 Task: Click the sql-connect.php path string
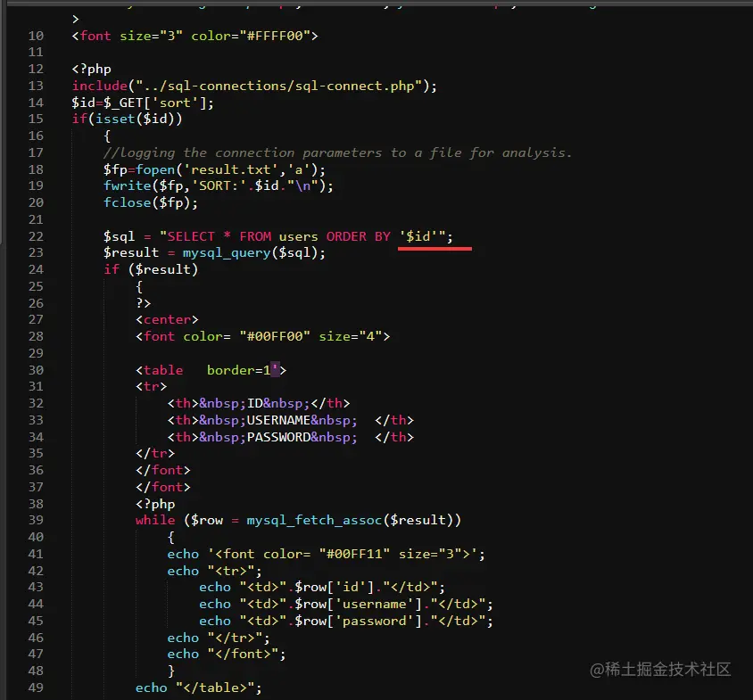[279, 86]
